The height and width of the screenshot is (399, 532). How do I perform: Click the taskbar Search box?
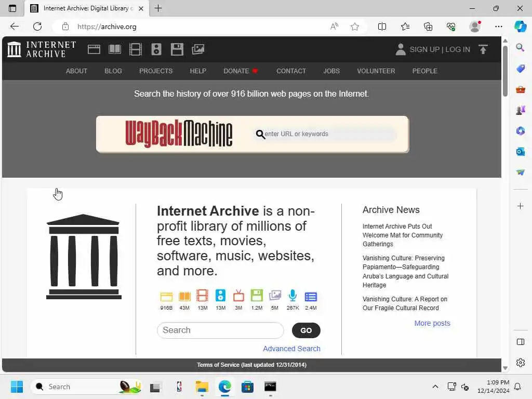[87, 387]
